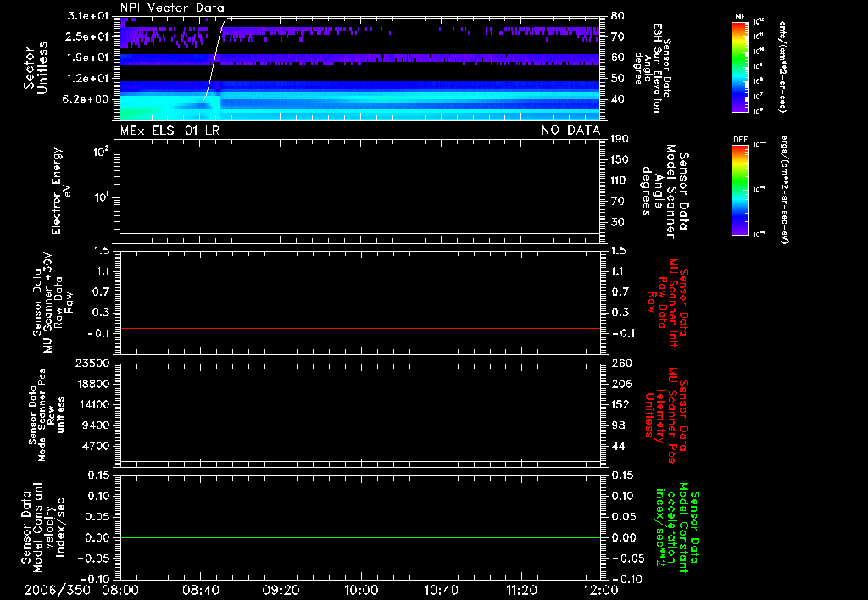
Task: Click the green line in velocity panel
Action: coord(359,537)
